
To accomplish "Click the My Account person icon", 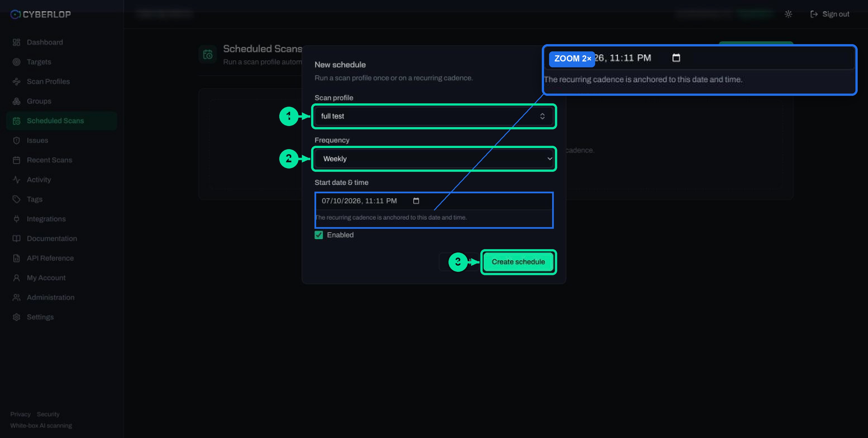I will pos(16,278).
